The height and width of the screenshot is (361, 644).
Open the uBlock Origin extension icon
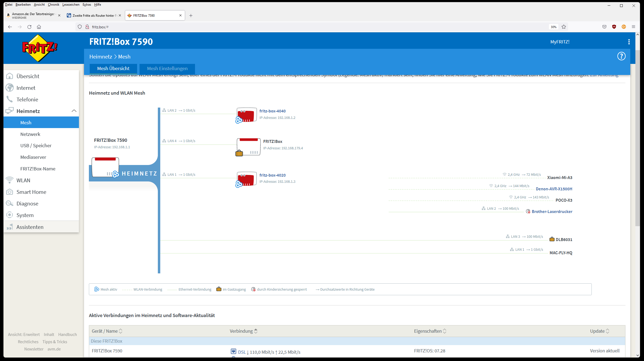pyautogui.click(x=614, y=27)
